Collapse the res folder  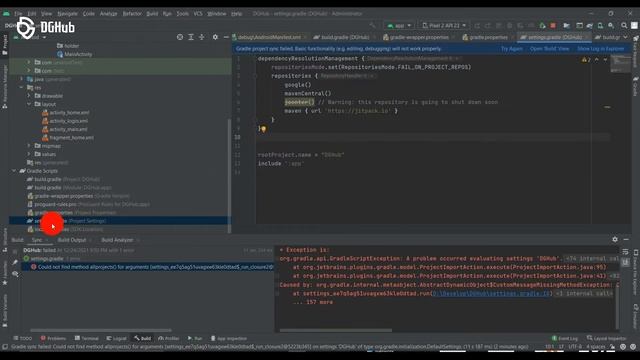21,87
